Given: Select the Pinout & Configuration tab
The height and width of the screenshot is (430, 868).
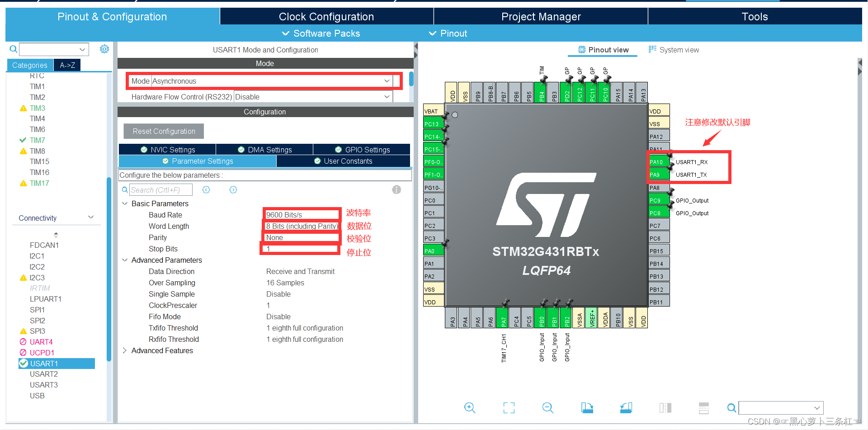Looking at the screenshot, I should pos(112,17).
